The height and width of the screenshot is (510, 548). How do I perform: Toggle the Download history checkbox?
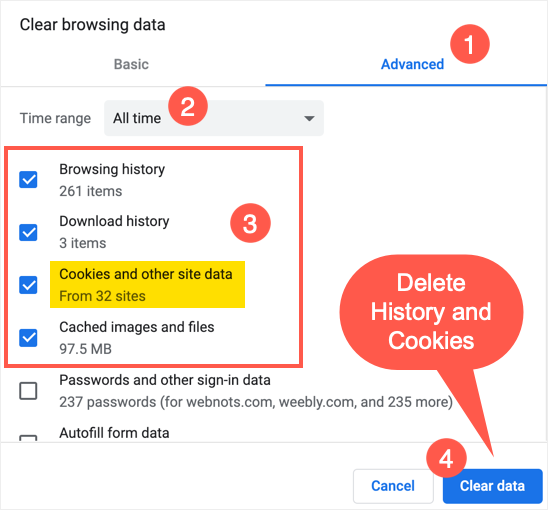click(28, 232)
